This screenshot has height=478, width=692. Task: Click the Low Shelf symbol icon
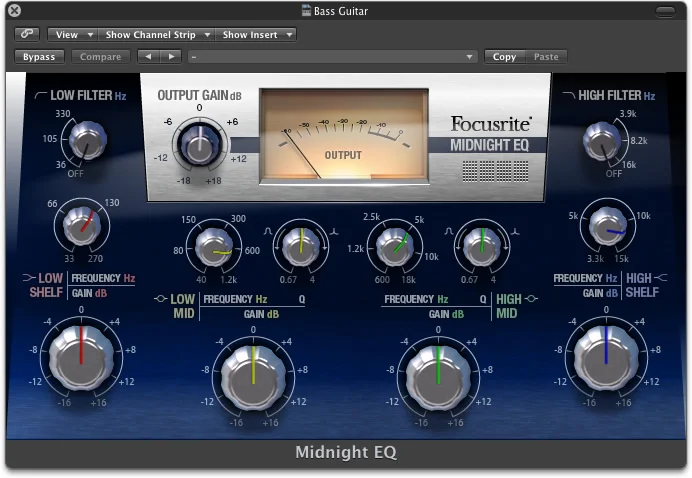click(29, 278)
